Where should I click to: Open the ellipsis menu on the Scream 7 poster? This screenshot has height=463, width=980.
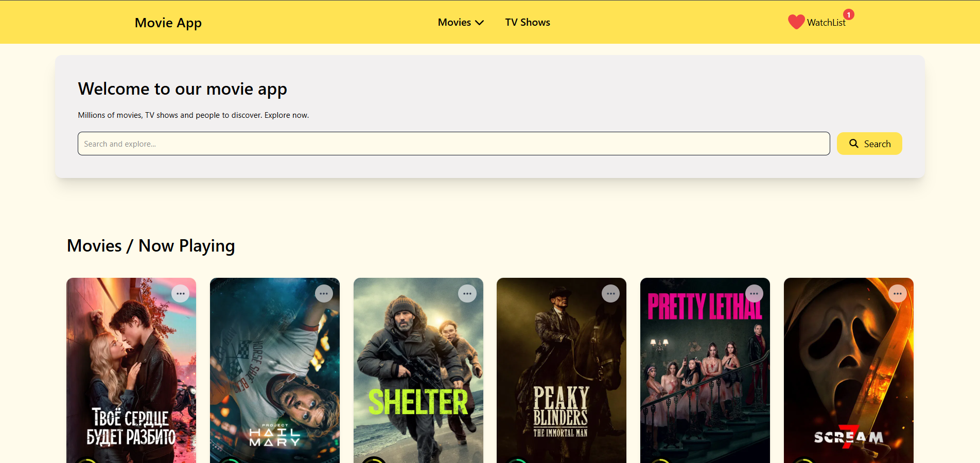point(897,293)
